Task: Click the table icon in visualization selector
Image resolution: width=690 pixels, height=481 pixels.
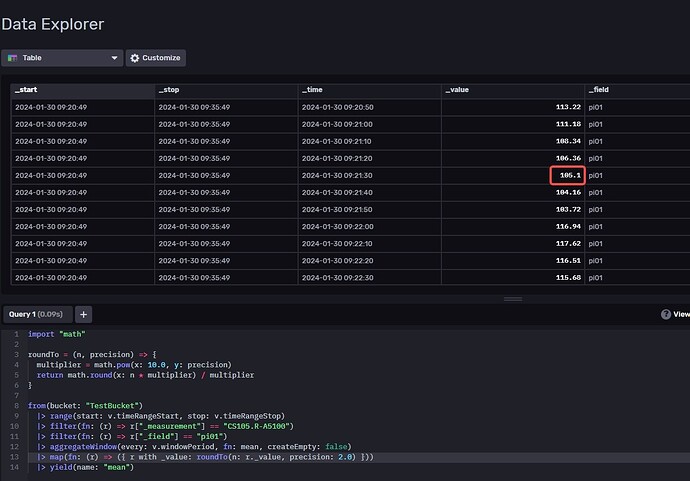Action: [x=12, y=58]
